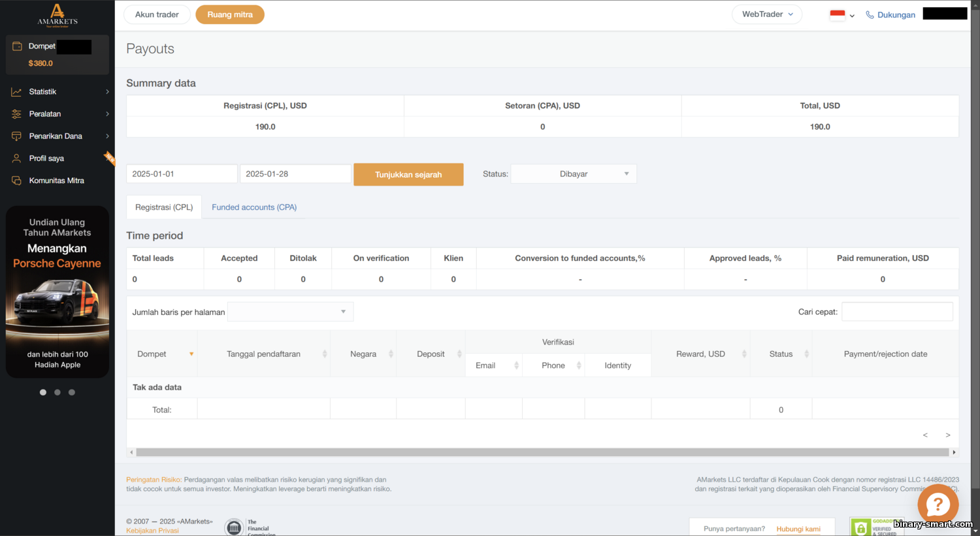980x536 pixels.
Task: Click the AMarkets logo
Action: pyautogui.click(x=57, y=15)
